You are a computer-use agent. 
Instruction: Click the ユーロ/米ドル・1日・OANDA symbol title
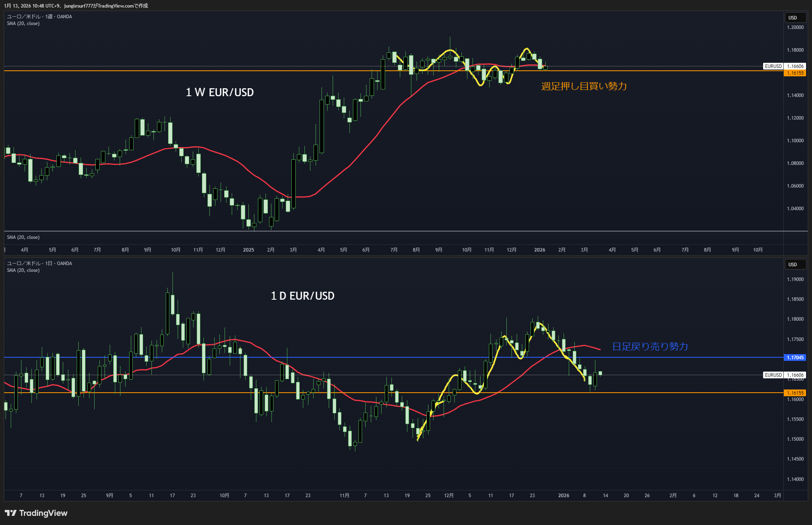click(x=39, y=263)
